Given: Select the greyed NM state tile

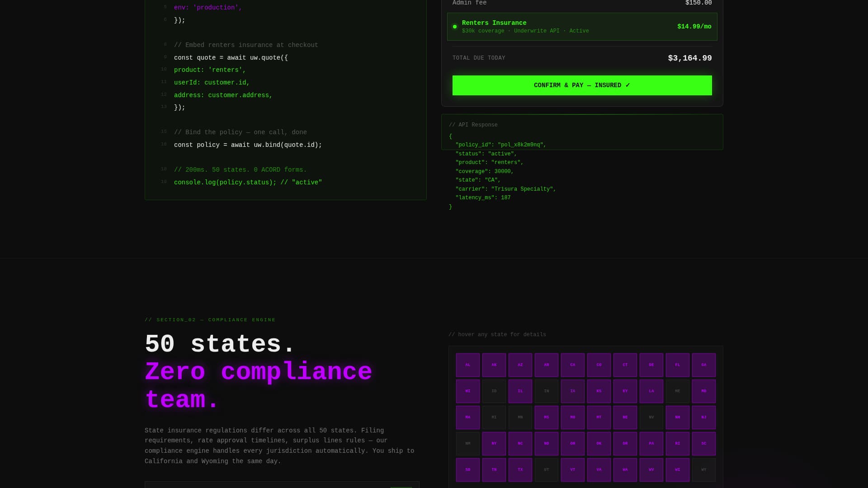Looking at the screenshot, I should coord(468,444).
